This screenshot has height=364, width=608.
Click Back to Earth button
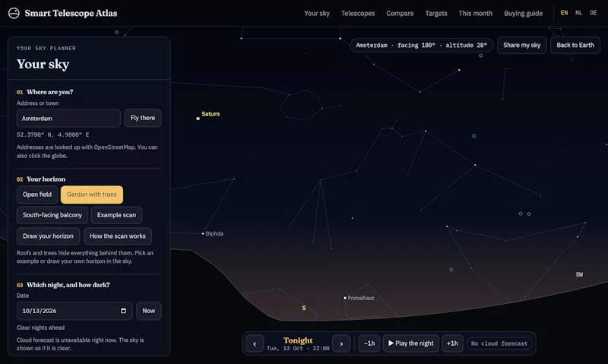click(x=575, y=46)
